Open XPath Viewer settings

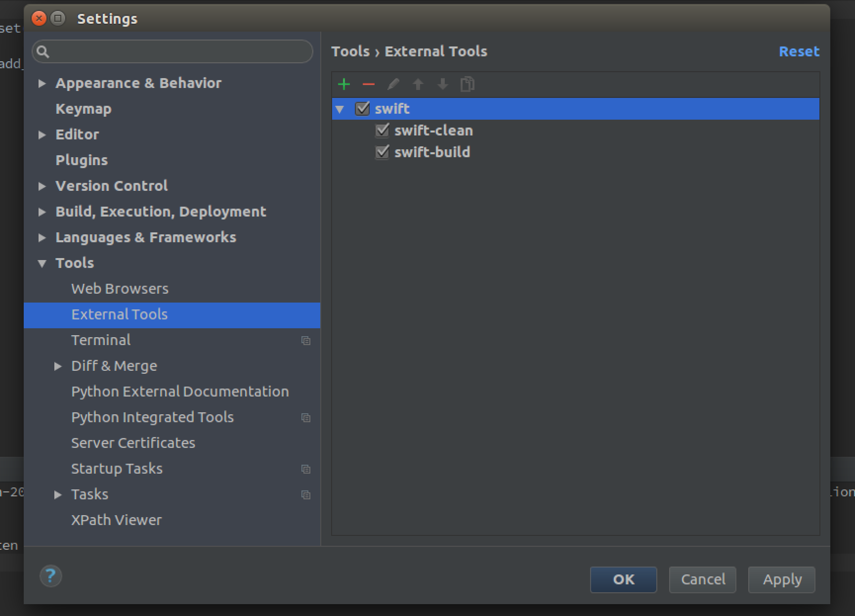tap(116, 520)
